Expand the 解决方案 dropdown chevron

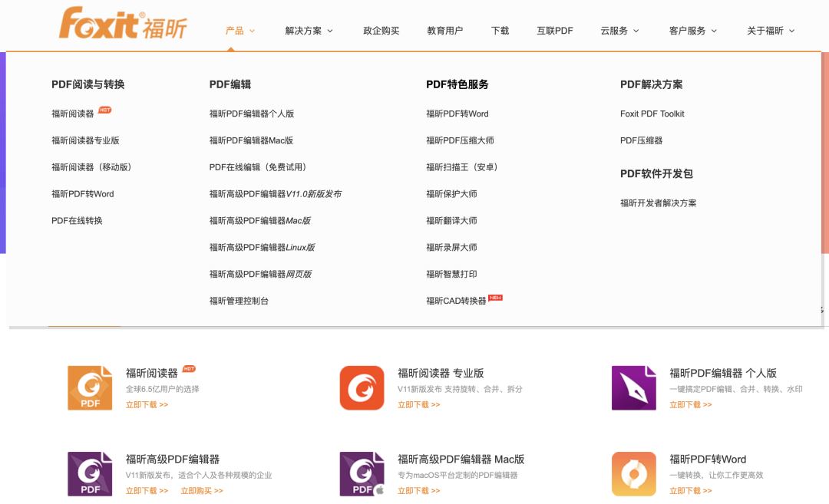tap(330, 31)
